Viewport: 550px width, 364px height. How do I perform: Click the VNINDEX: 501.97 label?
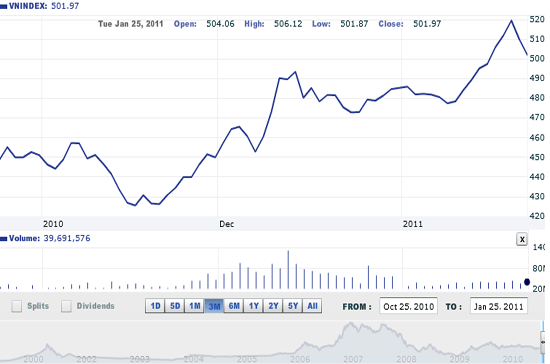(x=44, y=6)
